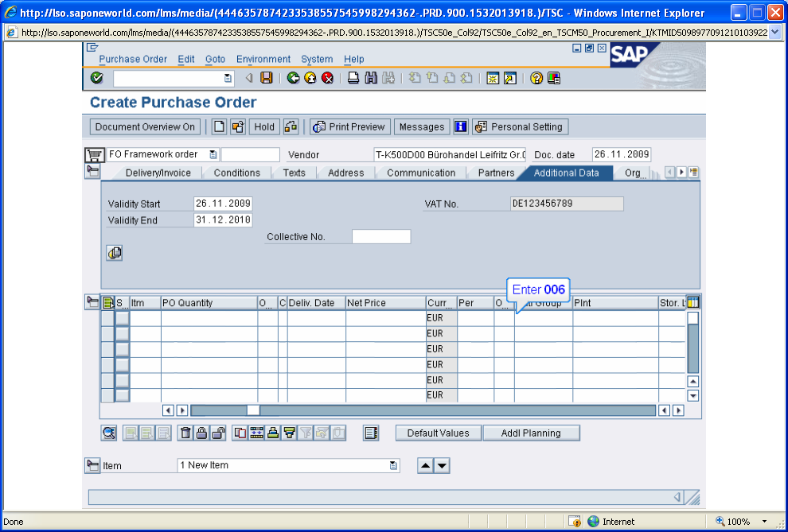Viewport: 788px width, 532px height.
Task: Click the Collective No. input field
Action: 381,237
